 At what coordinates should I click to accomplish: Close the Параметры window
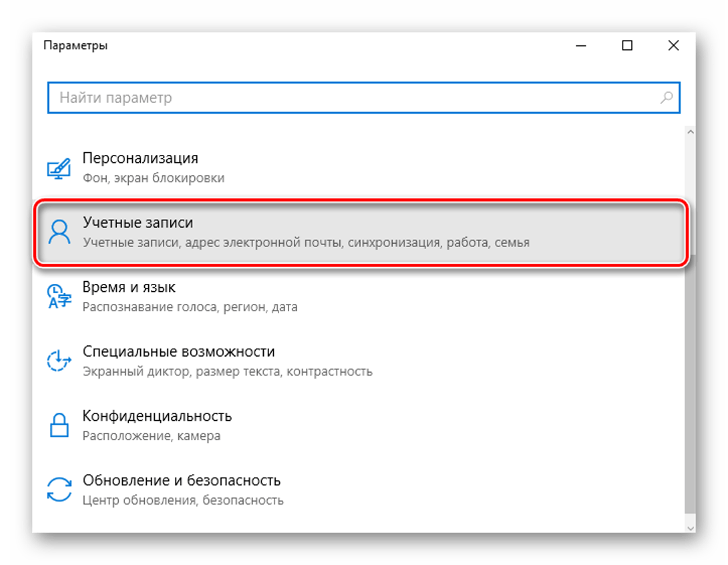(x=673, y=45)
